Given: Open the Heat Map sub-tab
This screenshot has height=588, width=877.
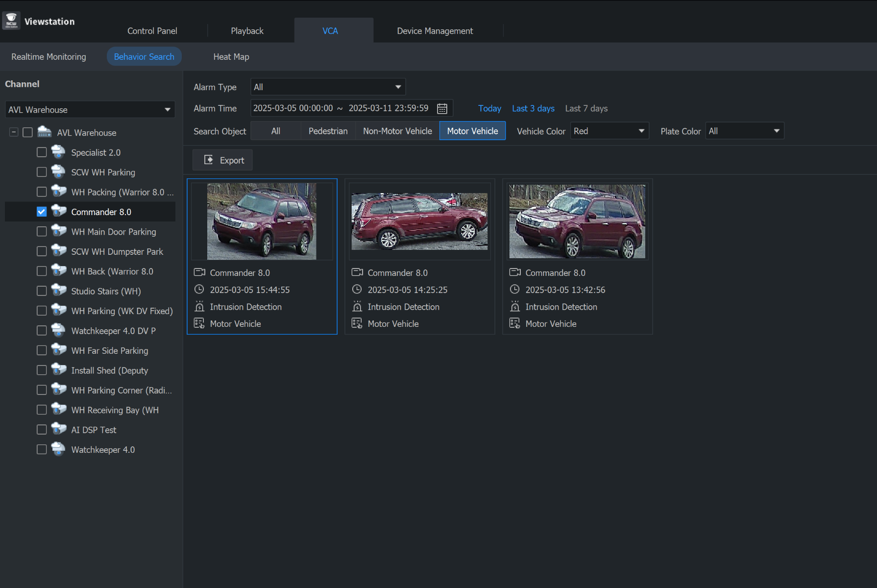Looking at the screenshot, I should [231, 57].
